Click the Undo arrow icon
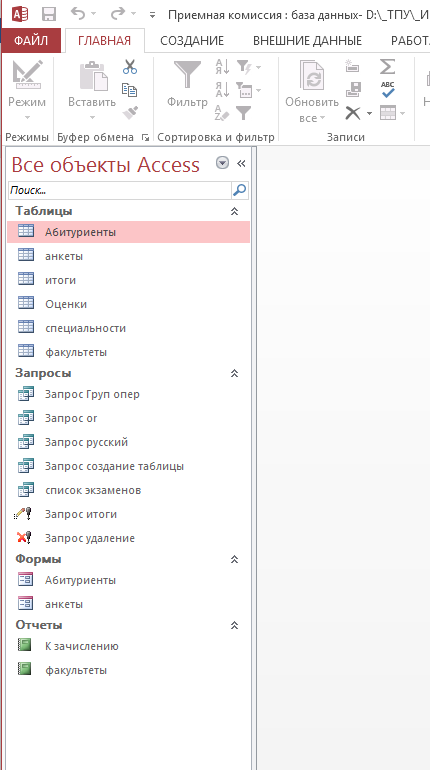The image size is (430, 770). [x=79, y=13]
